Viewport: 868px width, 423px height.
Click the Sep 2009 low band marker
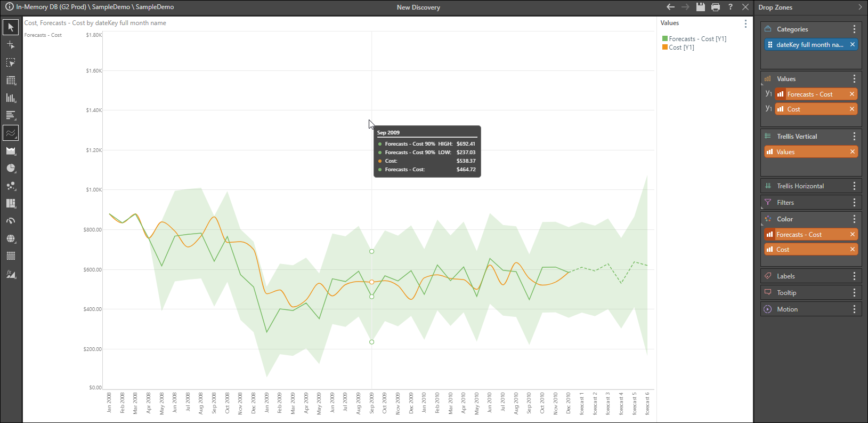(372, 342)
